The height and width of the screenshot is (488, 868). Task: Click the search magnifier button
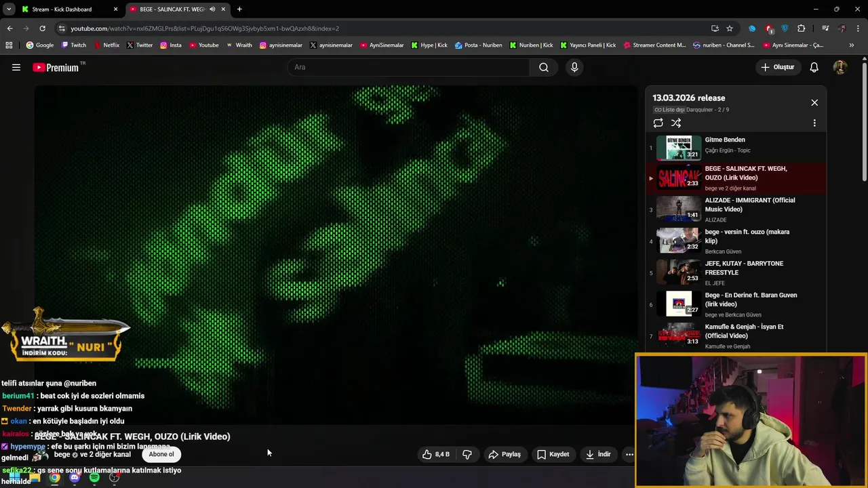click(x=544, y=67)
